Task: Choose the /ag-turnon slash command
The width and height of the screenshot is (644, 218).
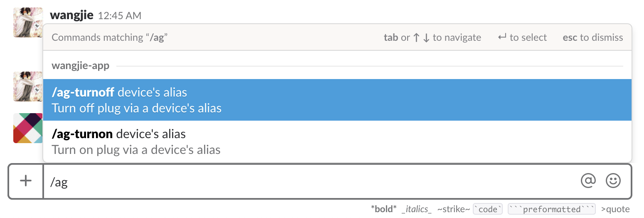Action: point(337,141)
